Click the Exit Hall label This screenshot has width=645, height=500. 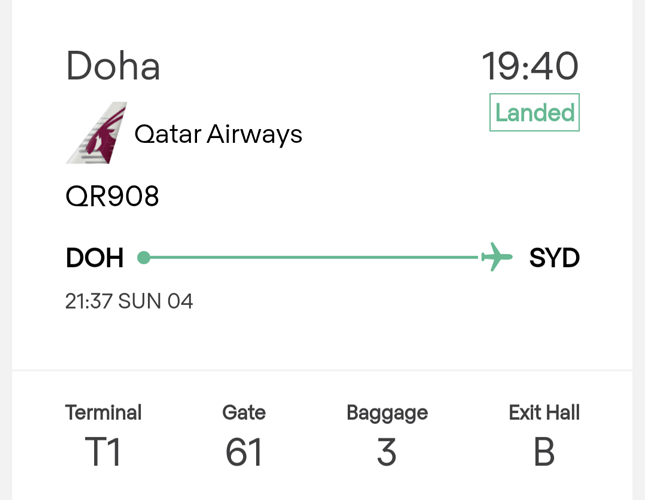[544, 412]
